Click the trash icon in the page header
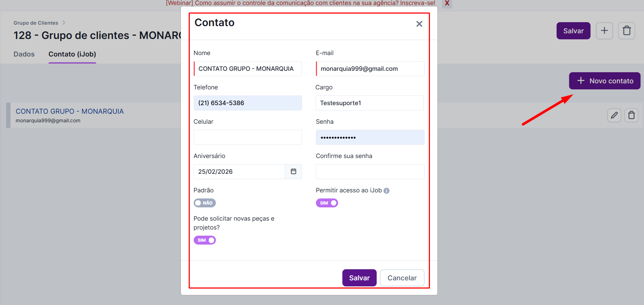The width and height of the screenshot is (644, 305). click(626, 31)
